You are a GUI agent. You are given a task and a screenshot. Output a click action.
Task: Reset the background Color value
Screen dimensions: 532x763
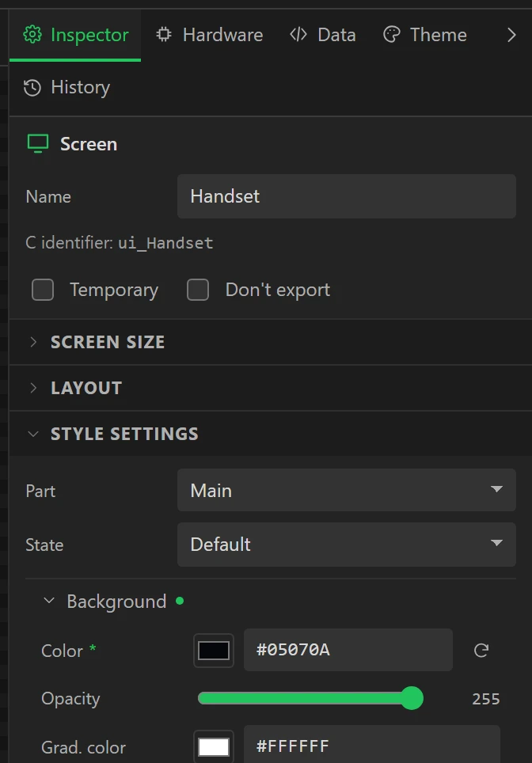(x=481, y=650)
